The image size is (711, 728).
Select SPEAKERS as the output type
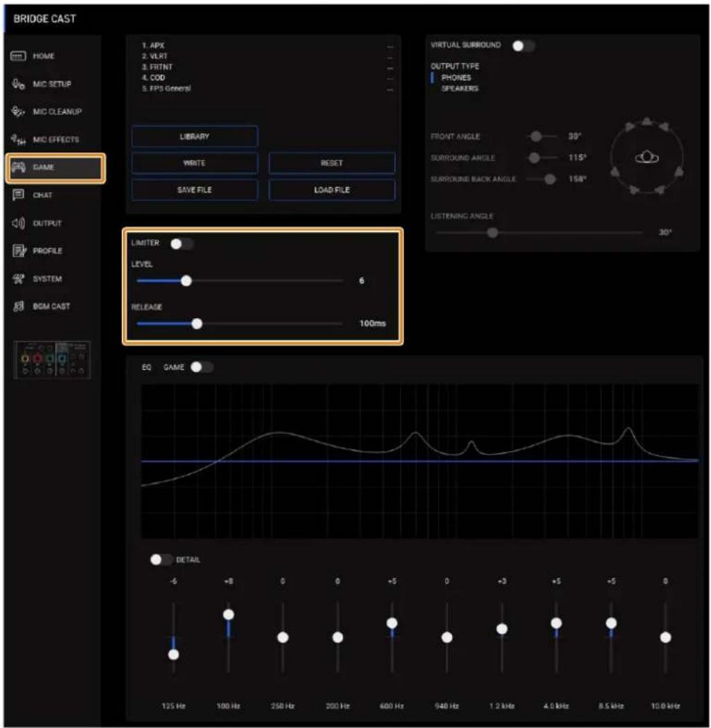459,88
